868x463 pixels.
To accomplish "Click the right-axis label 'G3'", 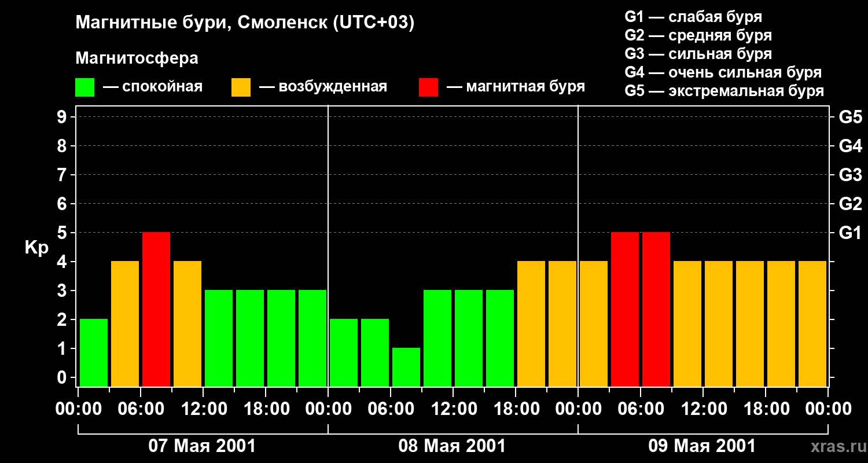I will point(851,175).
